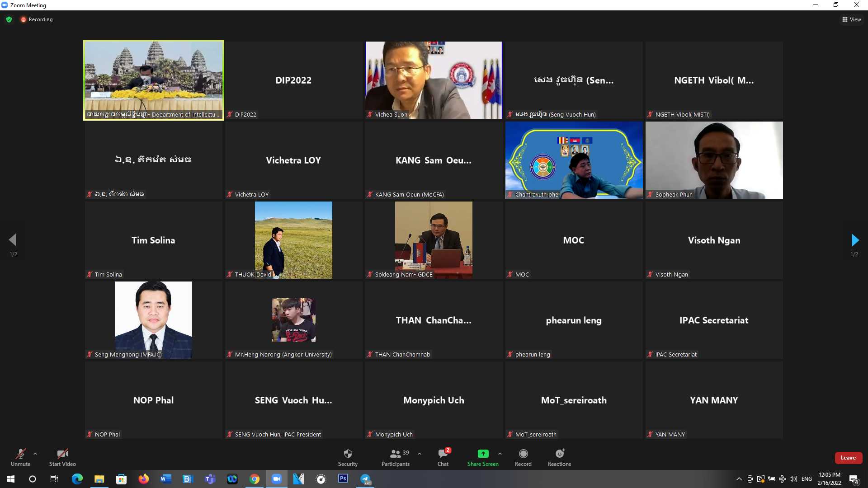Click the Monypich Uch tile
Screen dimensions: 868x488
(434, 400)
